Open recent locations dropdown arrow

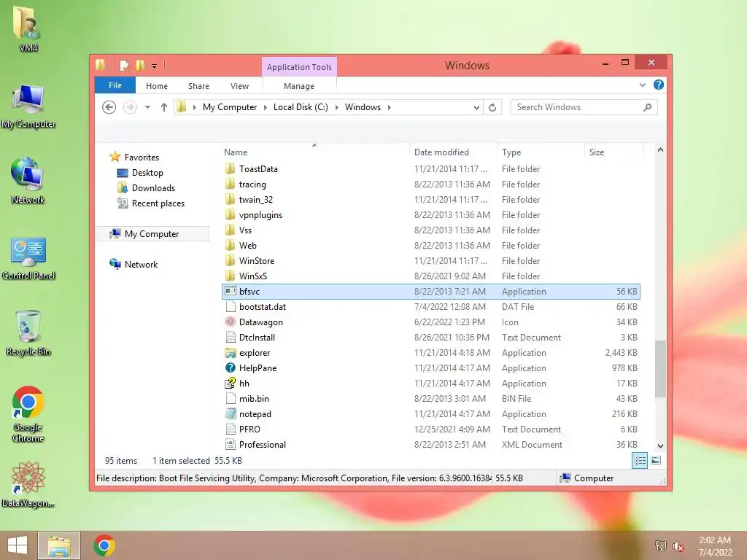coord(147,107)
